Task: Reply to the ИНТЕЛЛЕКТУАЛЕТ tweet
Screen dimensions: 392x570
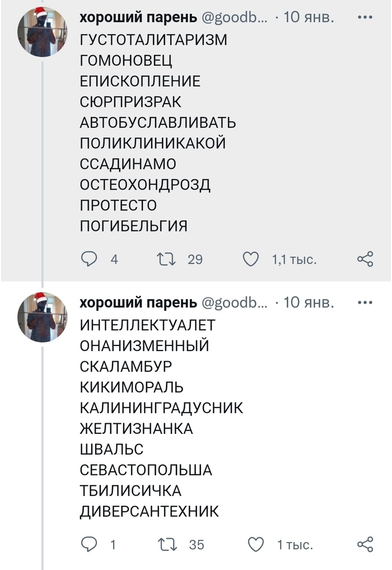Action: [90, 544]
